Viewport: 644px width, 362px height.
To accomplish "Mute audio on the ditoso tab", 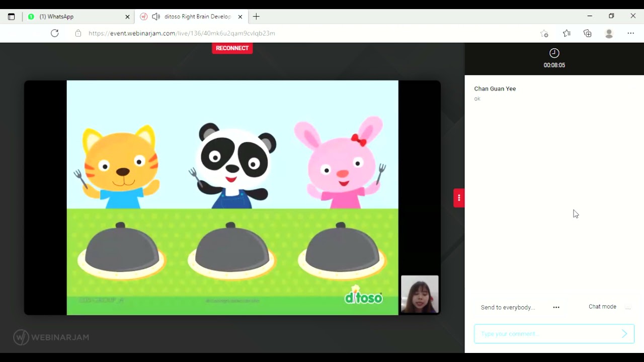I will [156, 17].
